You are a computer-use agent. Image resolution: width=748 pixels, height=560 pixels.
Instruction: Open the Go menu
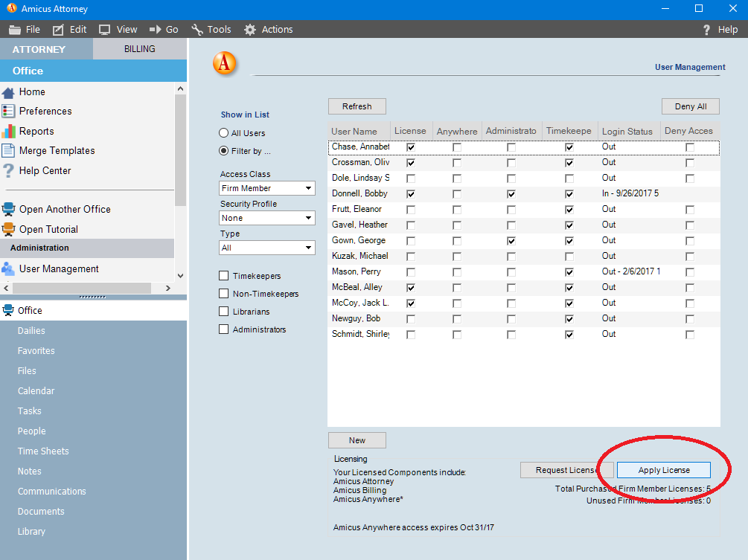point(164,30)
